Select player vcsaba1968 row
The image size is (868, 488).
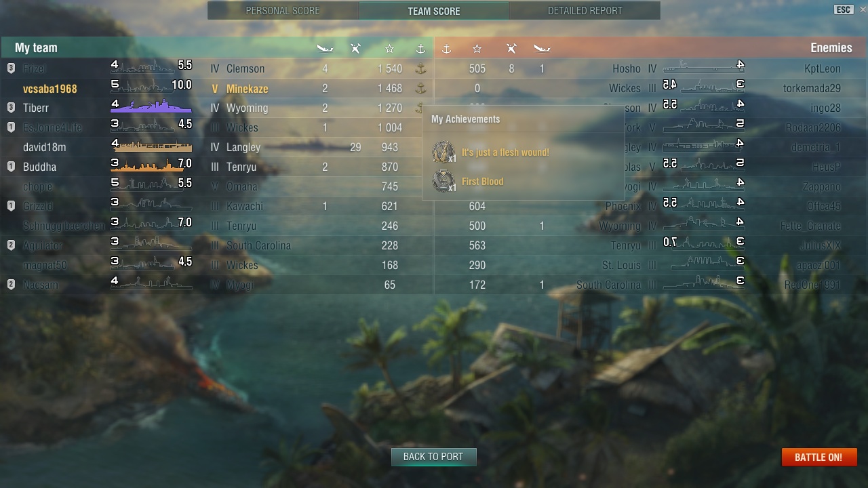(217, 88)
